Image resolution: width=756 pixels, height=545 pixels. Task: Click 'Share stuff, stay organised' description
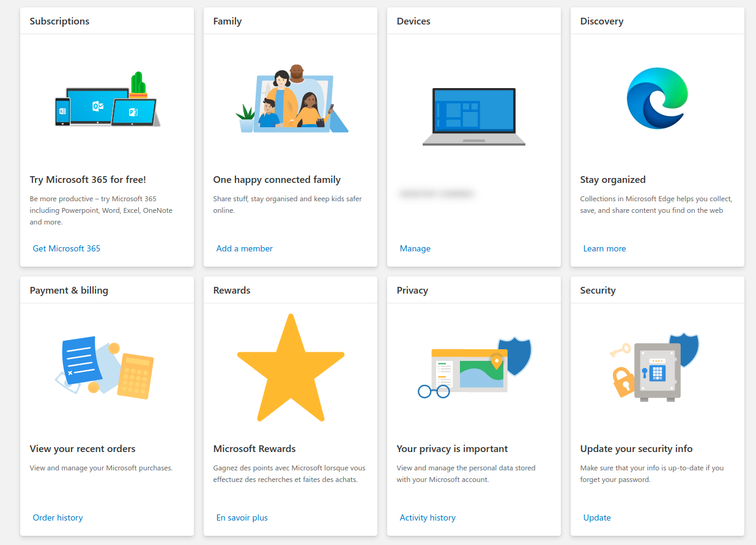287,204
